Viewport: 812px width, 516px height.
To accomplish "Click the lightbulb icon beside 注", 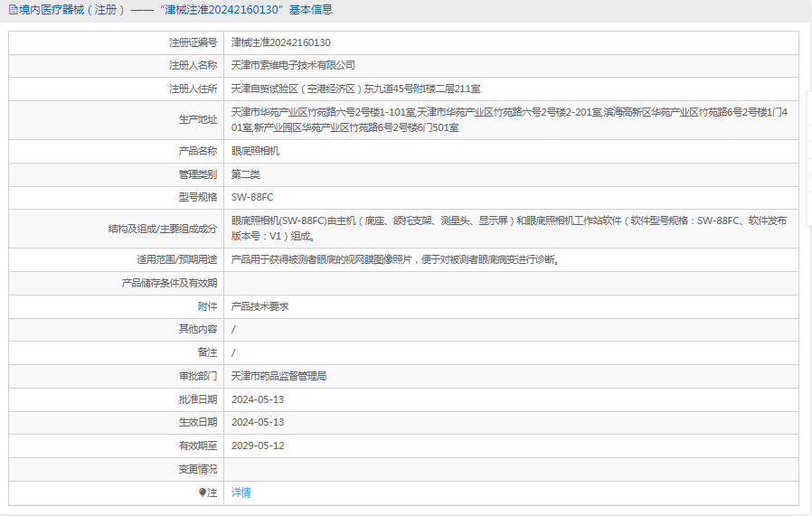I will (203, 493).
